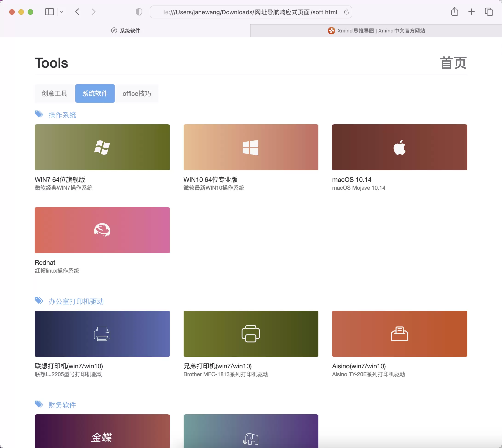Open the WIN10 logo card

(251, 147)
